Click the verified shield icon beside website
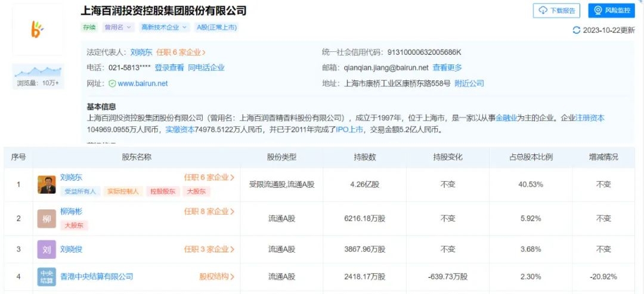644x294 pixels. [x=112, y=83]
